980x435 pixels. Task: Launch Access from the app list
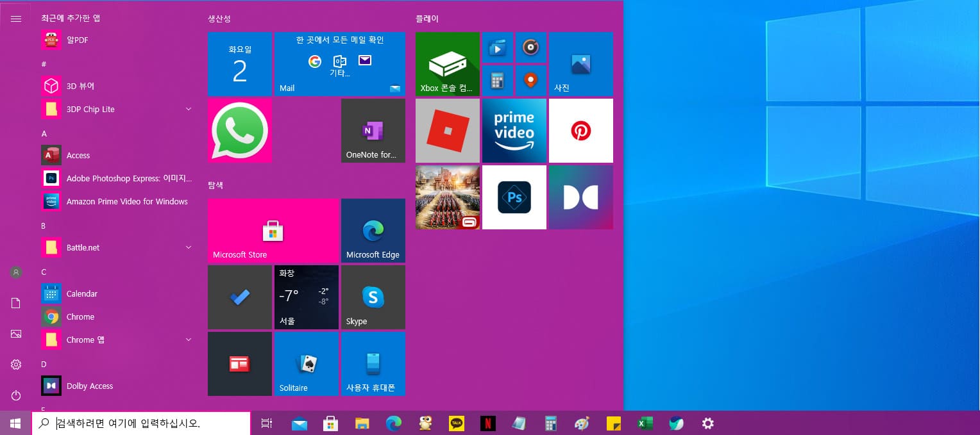pos(117,155)
